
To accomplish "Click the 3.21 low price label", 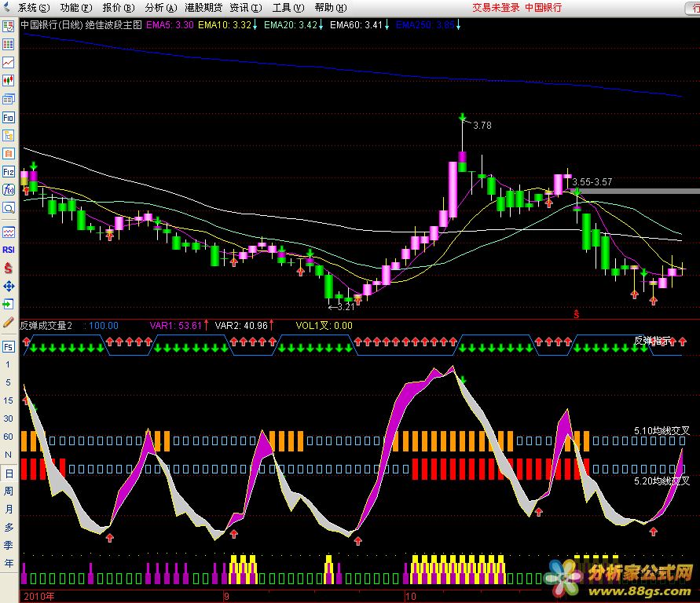I will [346, 306].
